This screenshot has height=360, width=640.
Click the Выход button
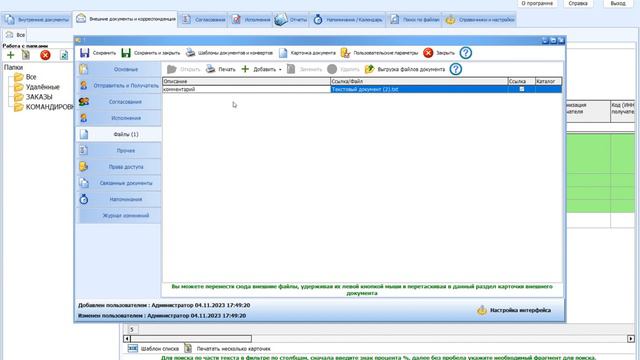pyautogui.click(x=618, y=3)
